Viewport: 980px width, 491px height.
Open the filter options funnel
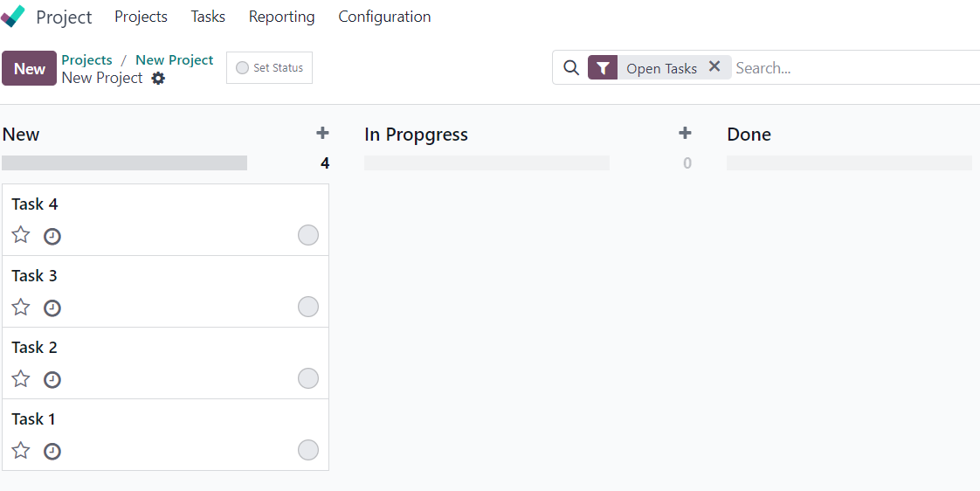(603, 67)
